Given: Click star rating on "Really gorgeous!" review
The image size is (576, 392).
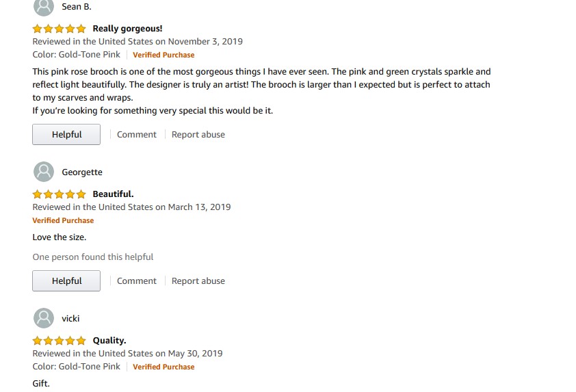Looking at the screenshot, I should [60, 29].
